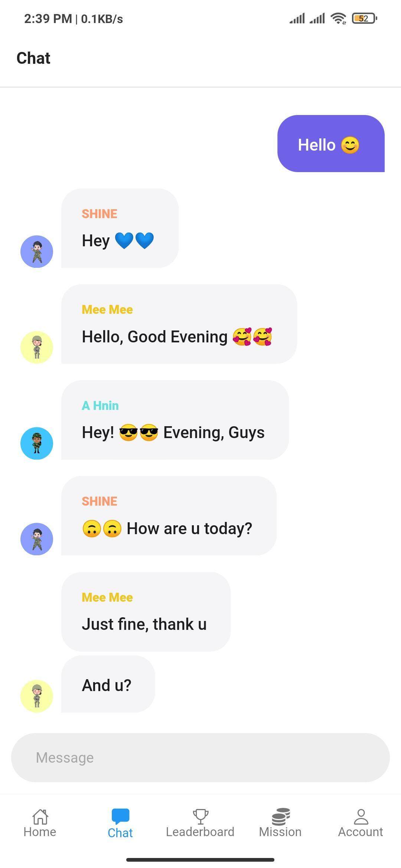The height and width of the screenshot is (868, 401).
Task: Open the Home tab icon
Action: tap(40, 816)
